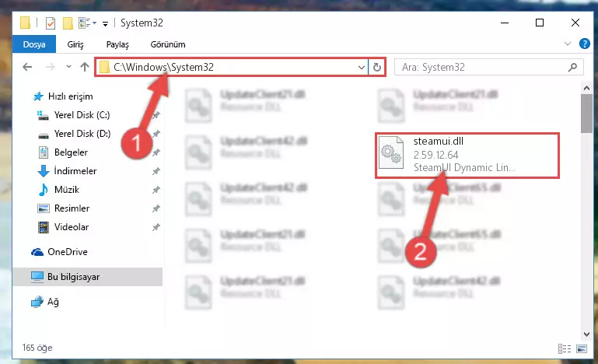
Task: Select the steamui.dll file
Action: click(467, 155)
